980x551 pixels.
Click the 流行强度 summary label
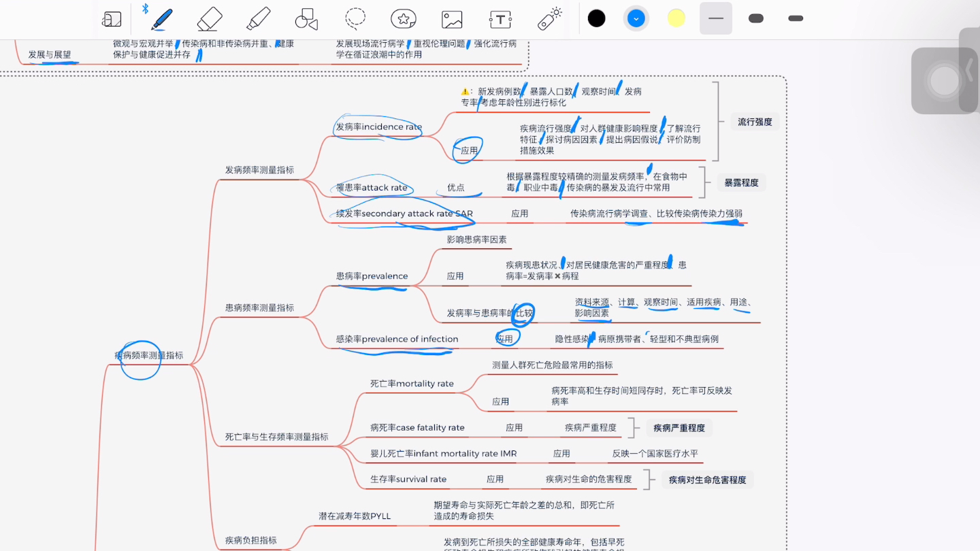point(755,122)
